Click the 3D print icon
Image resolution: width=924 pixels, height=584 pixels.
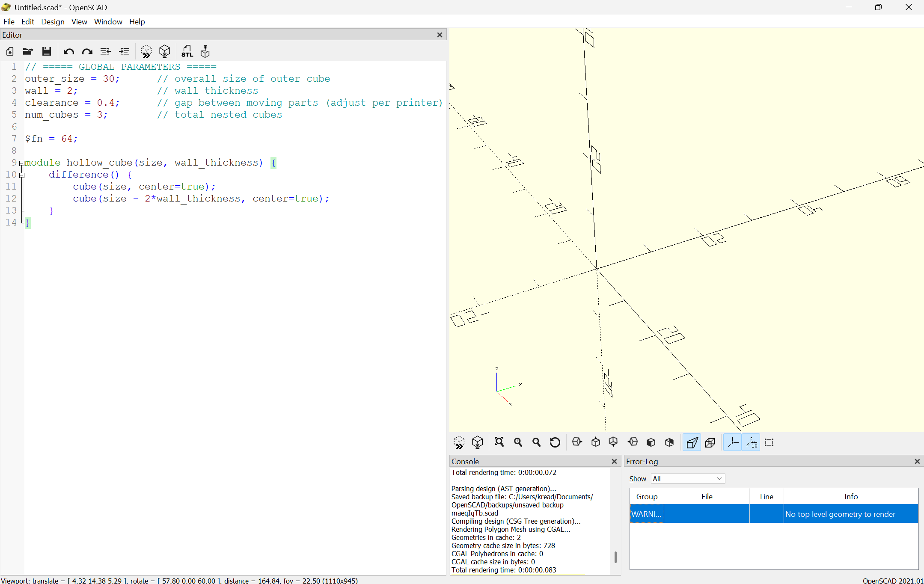[205, 51]
